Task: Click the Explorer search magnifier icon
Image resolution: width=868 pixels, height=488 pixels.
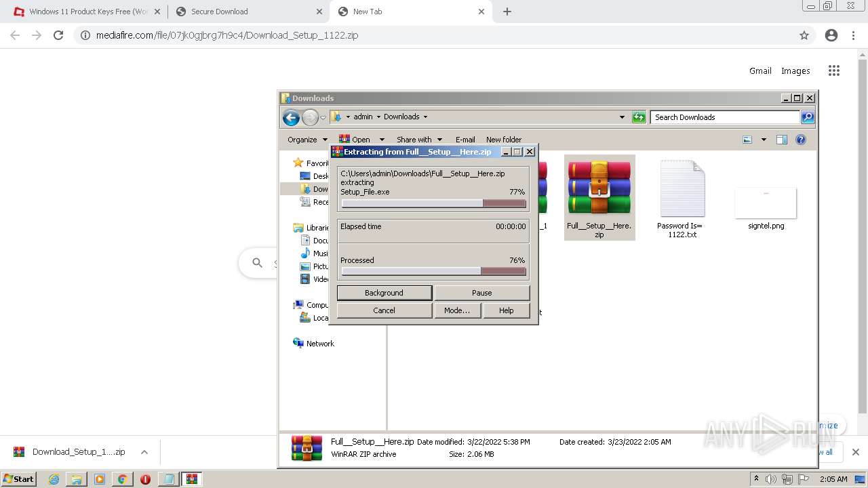Action: tap(808, 117)
